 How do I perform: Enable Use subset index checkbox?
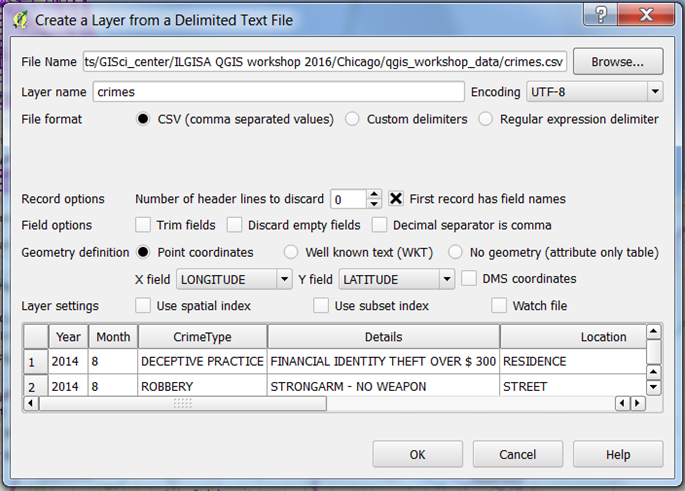click(x=321, y=305)
